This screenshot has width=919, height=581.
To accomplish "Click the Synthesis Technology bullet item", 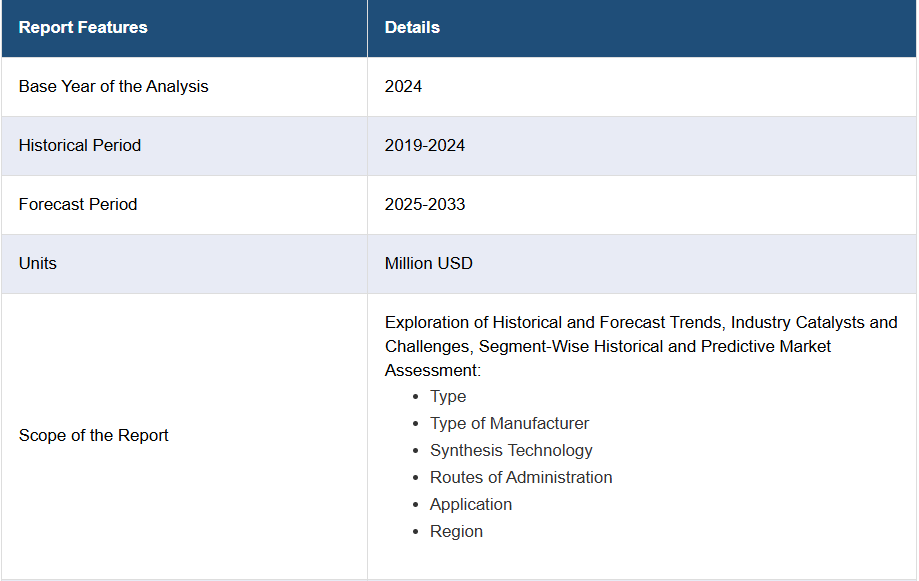I will tap(511, 450).
